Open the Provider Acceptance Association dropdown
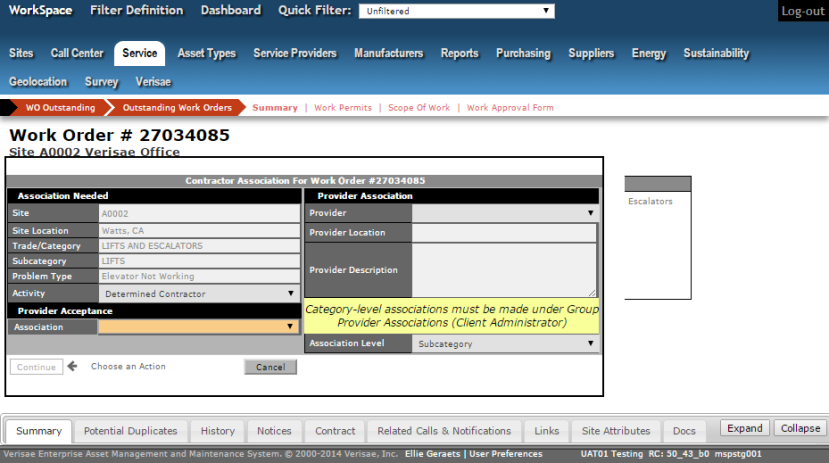Viewport: 829px width, 463px height. pyautogui.click(x=199, y=326)
